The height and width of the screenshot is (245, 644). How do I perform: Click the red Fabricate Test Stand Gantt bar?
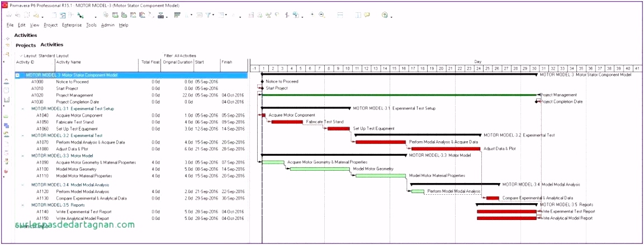287,122
